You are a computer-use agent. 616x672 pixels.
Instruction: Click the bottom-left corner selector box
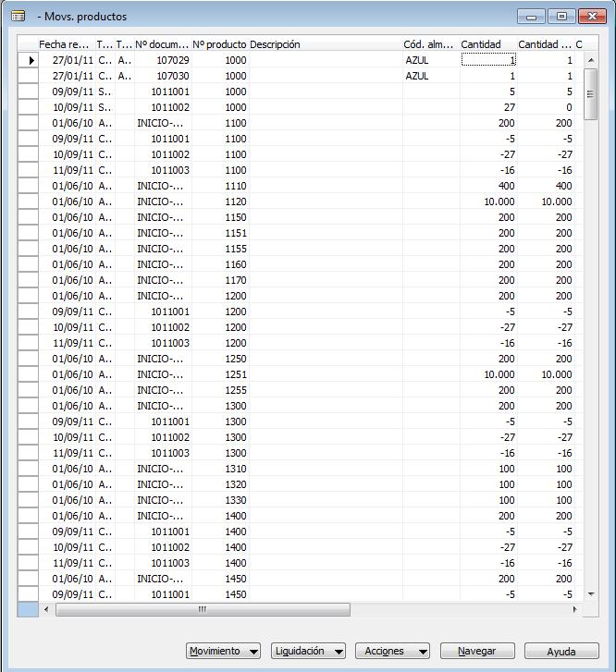click(x=28, y=609)
